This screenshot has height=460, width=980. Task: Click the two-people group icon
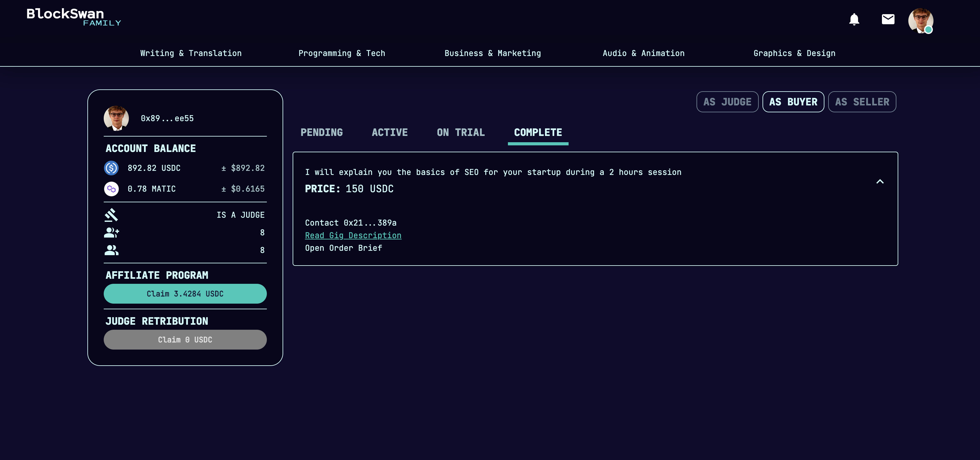[x=111, y=250]
